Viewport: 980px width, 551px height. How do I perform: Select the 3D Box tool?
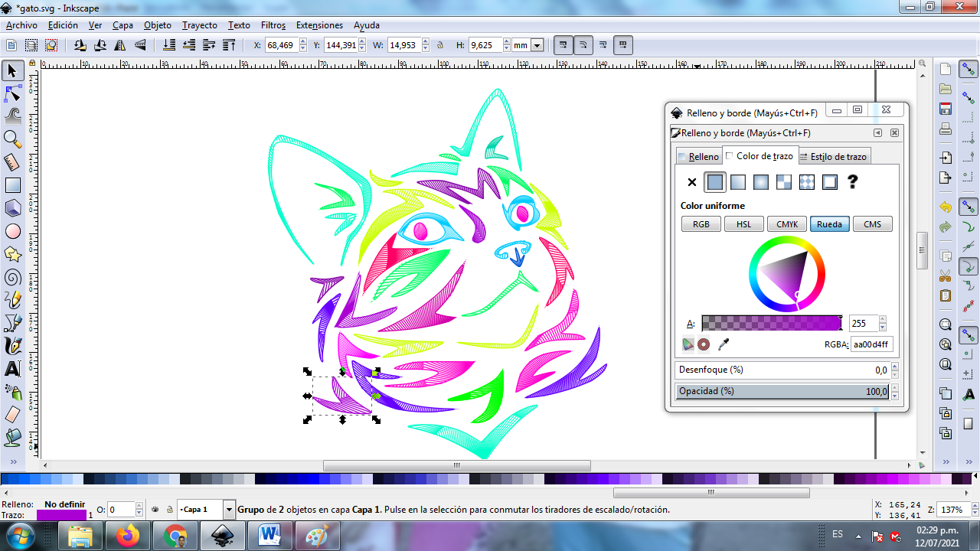pyautogui.click(x=12, y=208)
